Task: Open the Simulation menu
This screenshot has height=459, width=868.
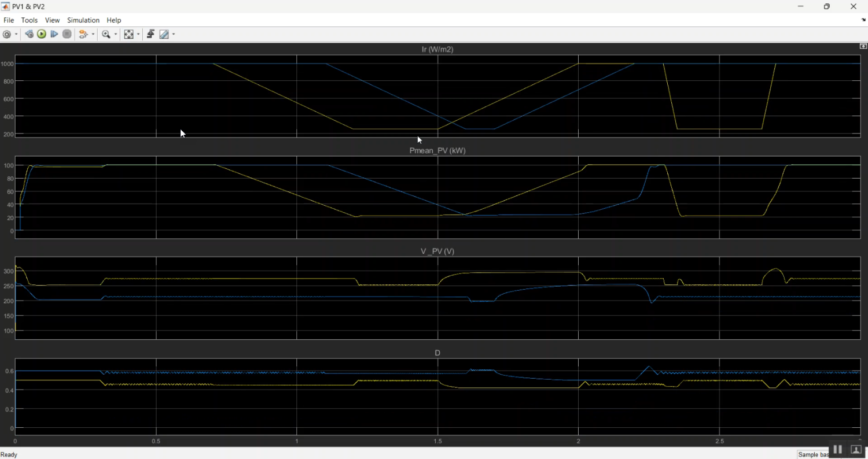Action: (83, 20)
